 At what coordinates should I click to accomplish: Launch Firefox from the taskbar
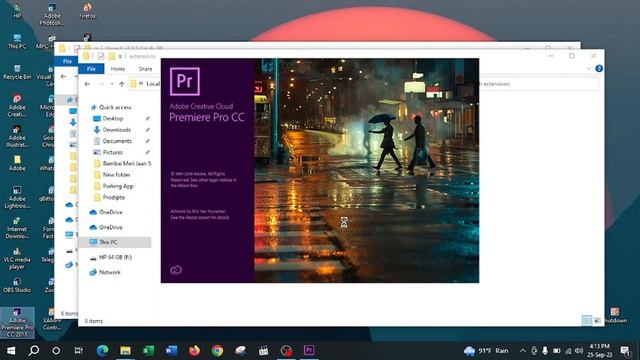click(194, 350)
